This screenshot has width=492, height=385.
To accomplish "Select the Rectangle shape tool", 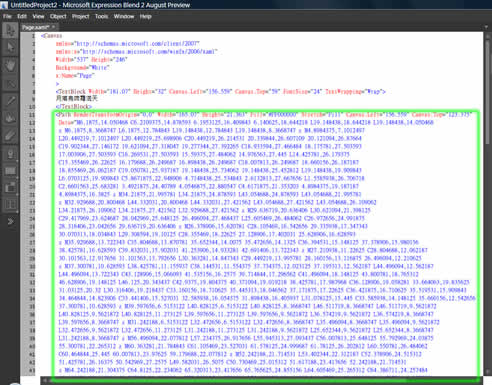I will point(10,171).
